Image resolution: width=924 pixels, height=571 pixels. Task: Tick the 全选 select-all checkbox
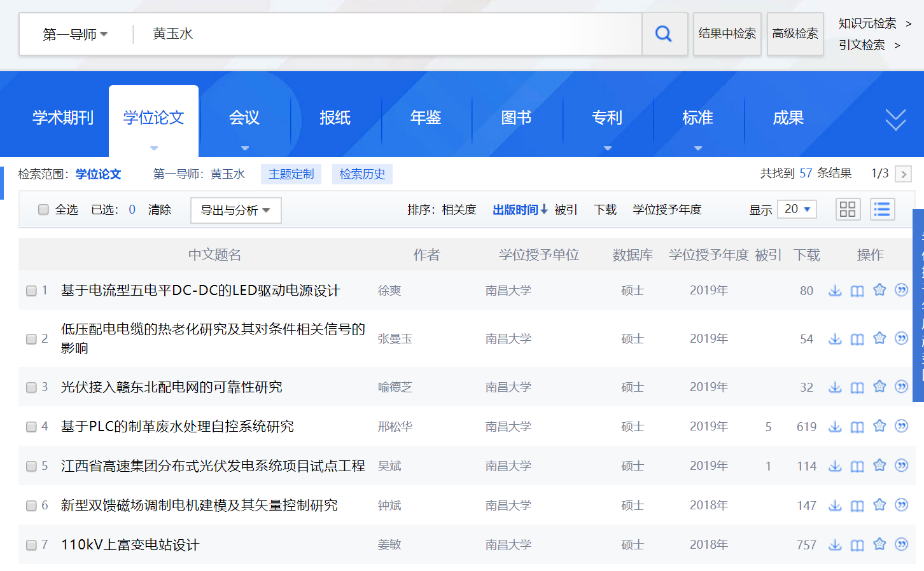43,209
